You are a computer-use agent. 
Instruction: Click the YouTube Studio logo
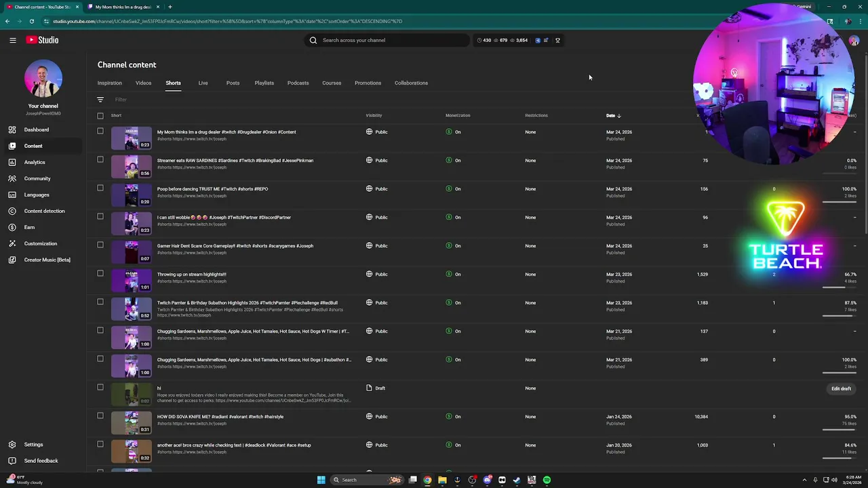coord(42,40)
